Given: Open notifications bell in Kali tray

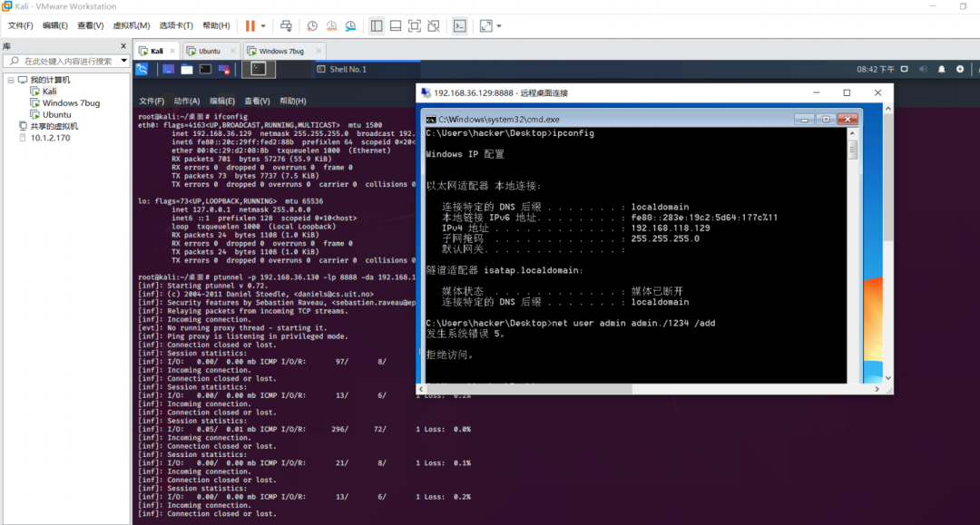Looking at the screenshot, I should tap(942, 69).
